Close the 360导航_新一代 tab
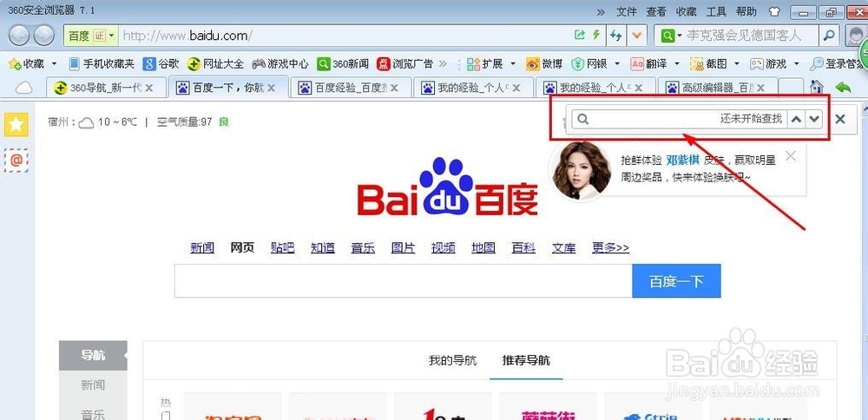868x420 pixels. [x=148, y=88]
